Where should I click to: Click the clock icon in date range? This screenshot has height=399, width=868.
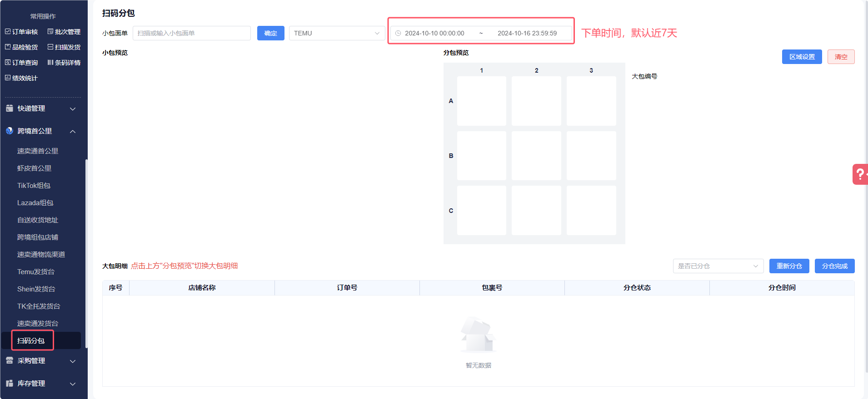pyautogui.click(x=398, y=33)
